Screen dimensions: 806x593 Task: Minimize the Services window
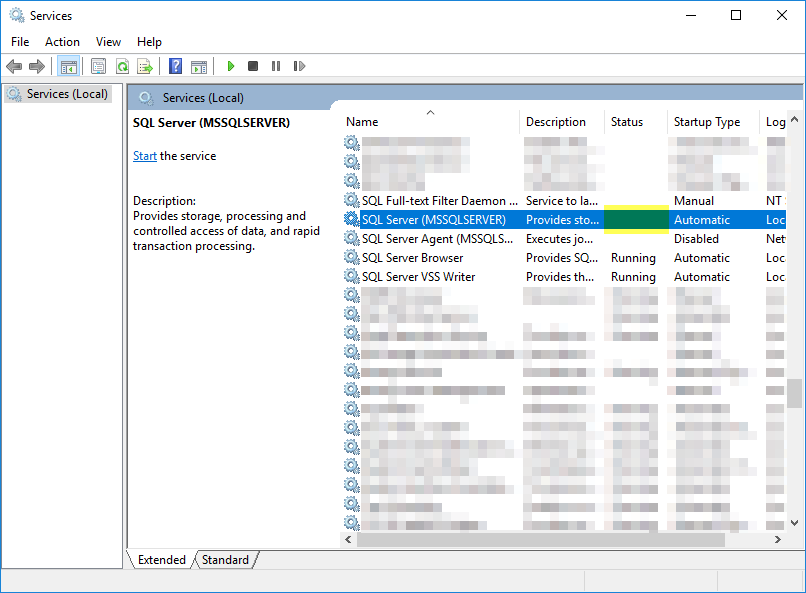pos(691,15)
